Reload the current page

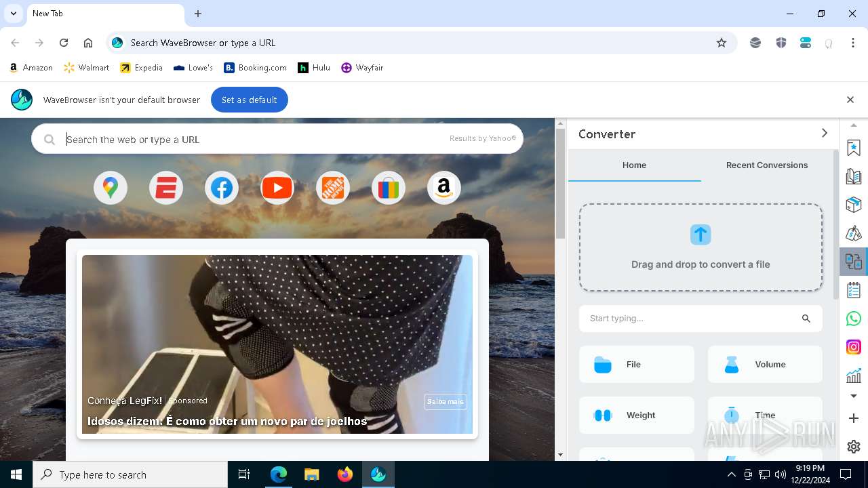click(64, 43)
